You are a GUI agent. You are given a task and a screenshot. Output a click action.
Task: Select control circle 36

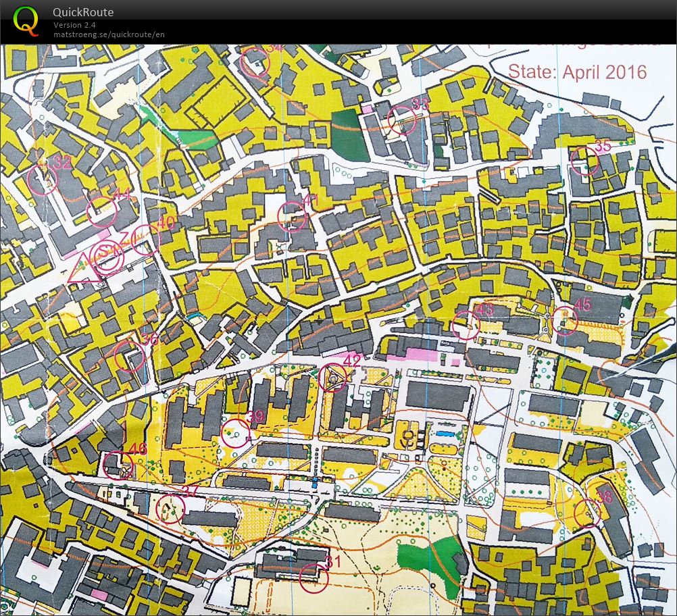(129, 357)
